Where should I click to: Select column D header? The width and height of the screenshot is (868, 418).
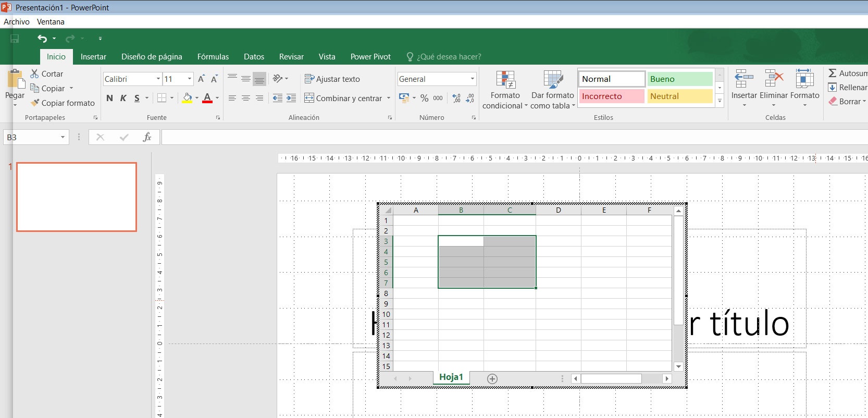pyautogui.click(x=559, y=210)
